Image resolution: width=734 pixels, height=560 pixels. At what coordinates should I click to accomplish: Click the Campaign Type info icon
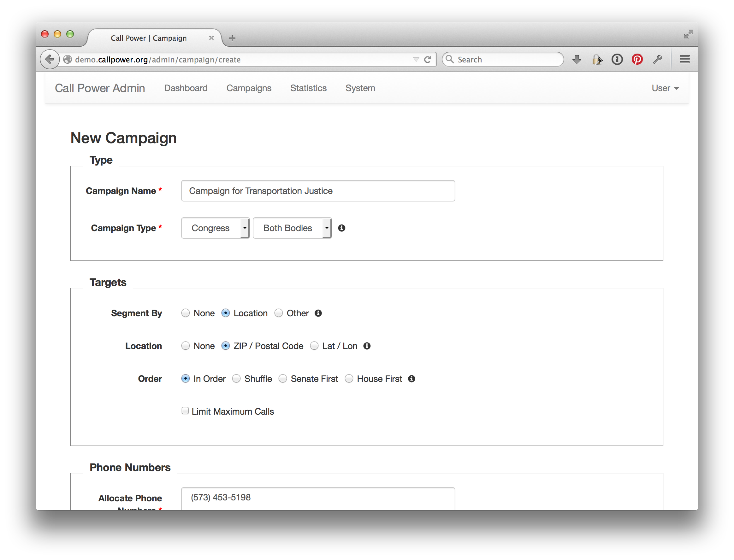click(342, 228)
